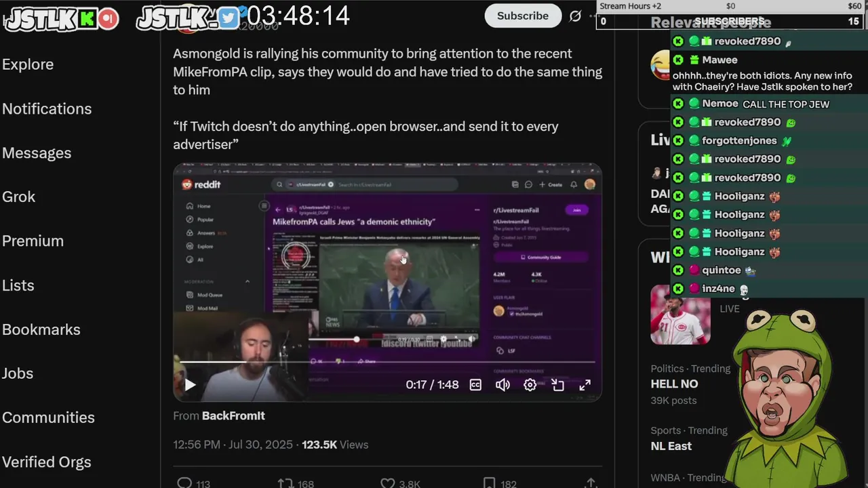Open Verified Orgs in the sidebar

47,462
